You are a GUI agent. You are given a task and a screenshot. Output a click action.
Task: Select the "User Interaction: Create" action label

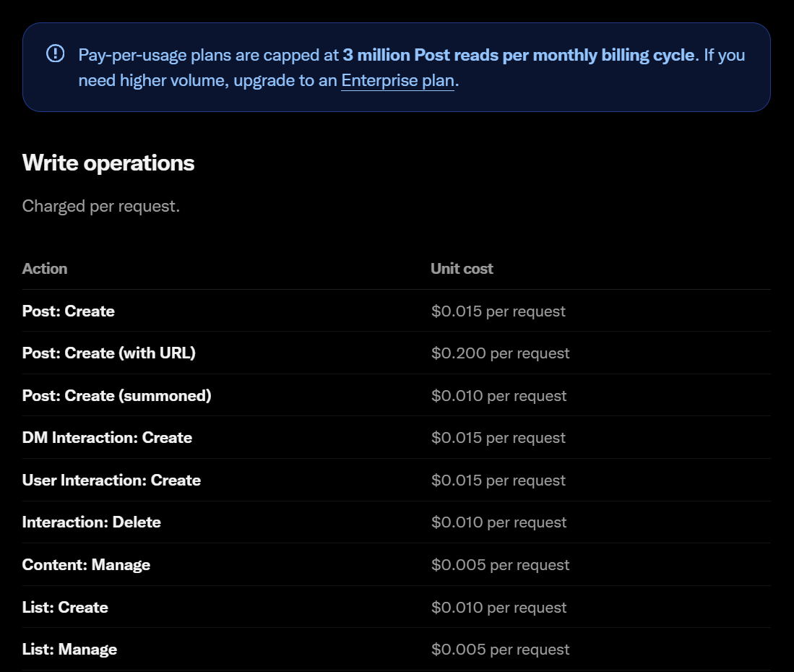coord(111,480)
